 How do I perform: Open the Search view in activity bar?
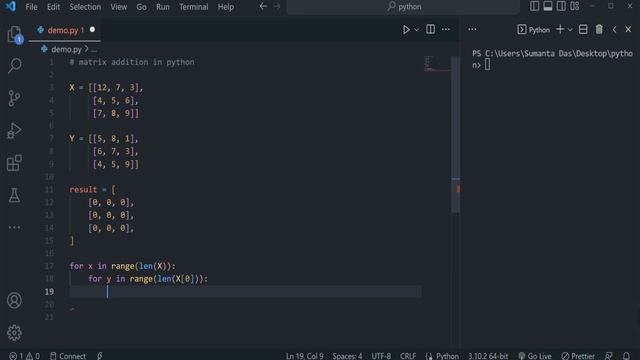tap(14, 66)
